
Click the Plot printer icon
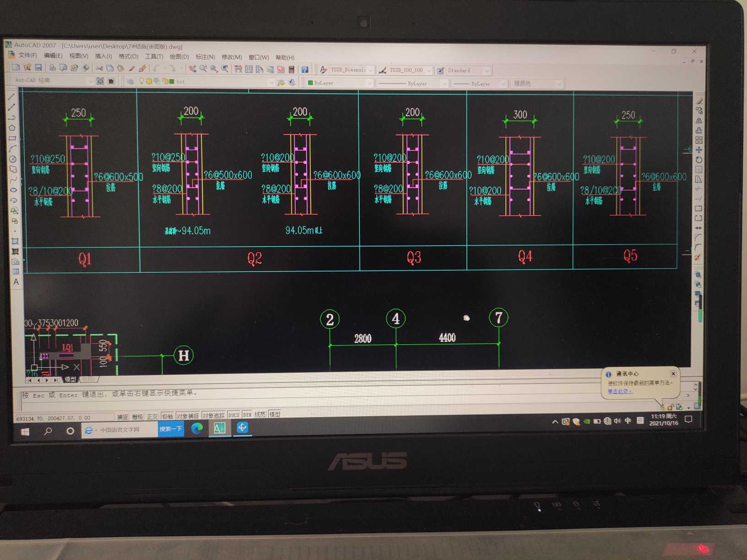[52, 68]
